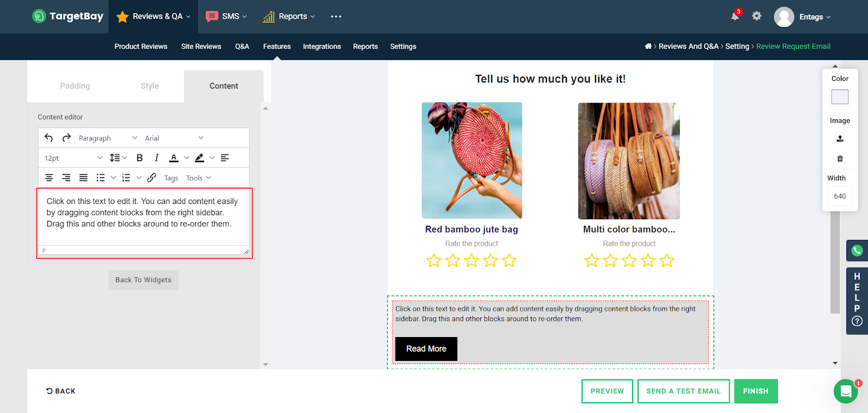The height and width of the screenshot is (413, 868).
Task: Apply highlight background color
Action: 200,158
